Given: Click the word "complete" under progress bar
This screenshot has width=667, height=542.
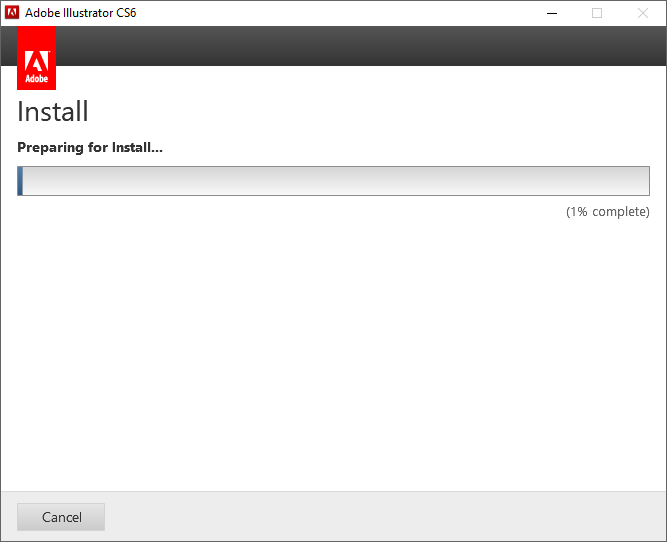Looking at the screenshot, I should pos(621,211).
